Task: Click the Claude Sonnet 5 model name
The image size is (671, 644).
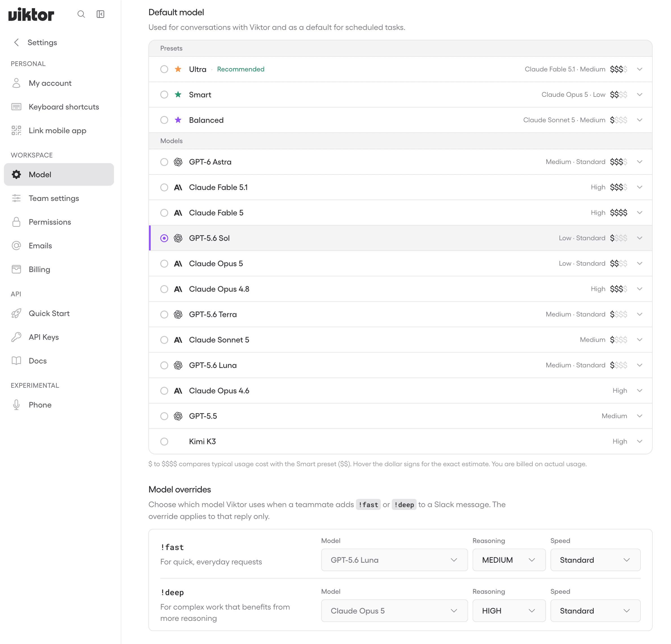Action: click(219, 340)
